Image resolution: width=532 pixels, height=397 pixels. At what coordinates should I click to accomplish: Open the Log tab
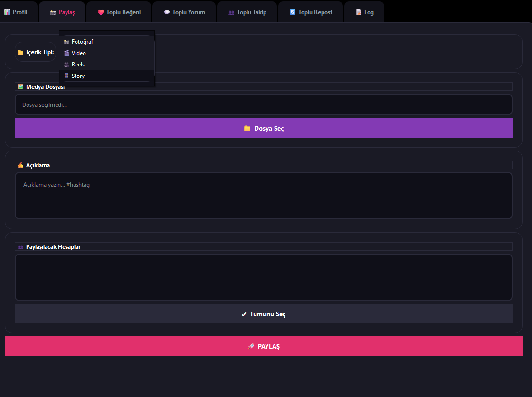pos(364,12)
